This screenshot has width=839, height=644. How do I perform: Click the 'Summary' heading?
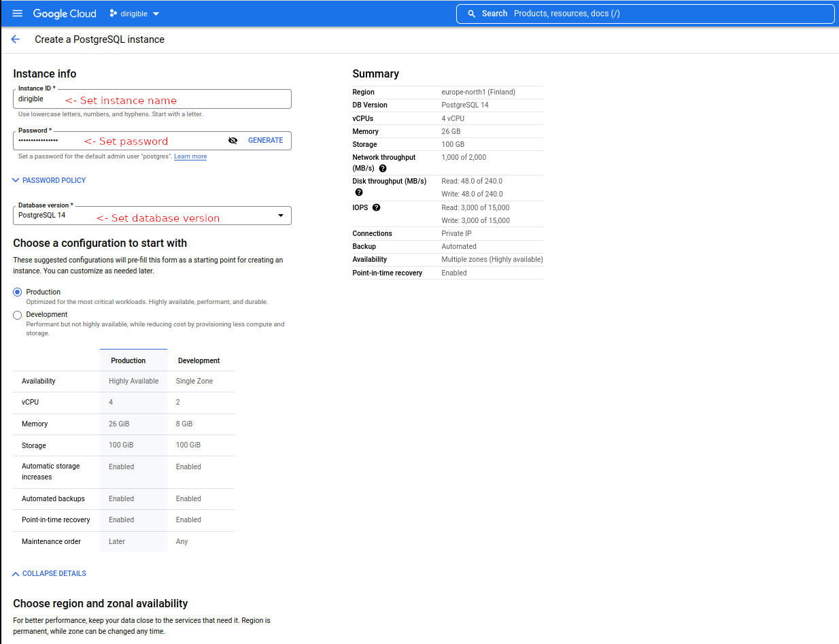tap(376, 73)
